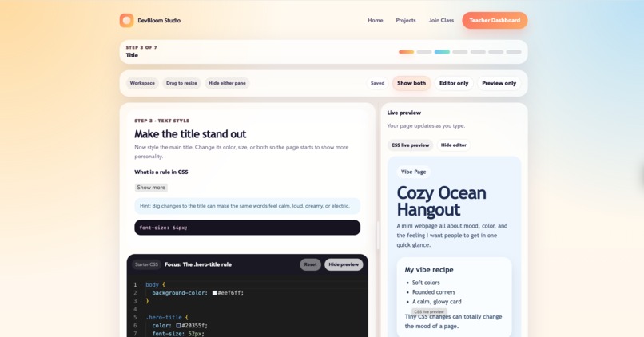Click the Workspace chip

[x=142, y=83]
